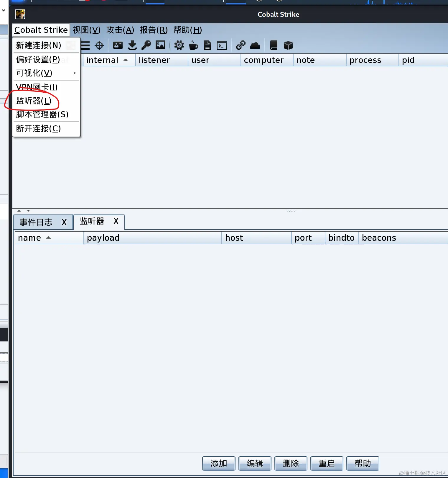The image size is (448, 478).
Task: Close the 事件日志 tab
Action: pos(64,222)
